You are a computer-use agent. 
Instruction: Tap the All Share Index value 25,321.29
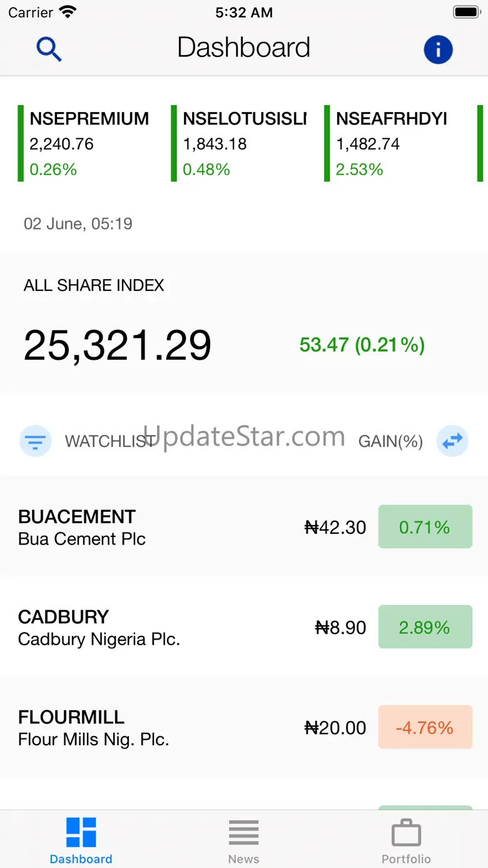[118, 345]
